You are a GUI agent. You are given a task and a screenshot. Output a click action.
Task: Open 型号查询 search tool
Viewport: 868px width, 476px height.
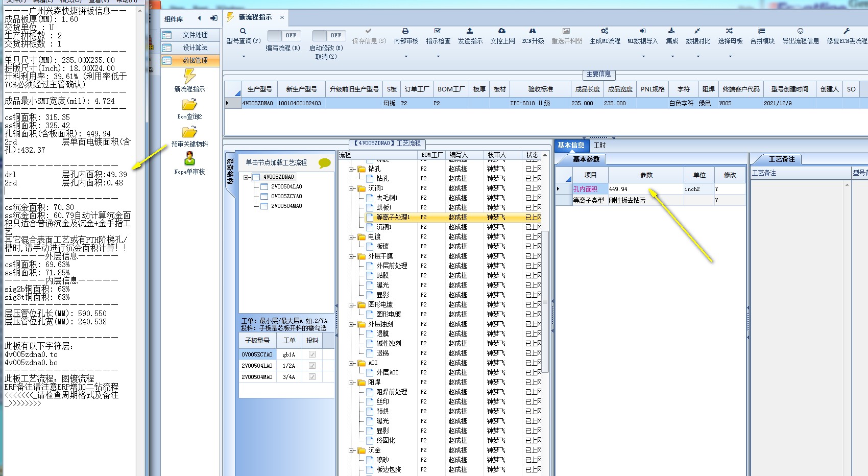click(x=243, y=31)
